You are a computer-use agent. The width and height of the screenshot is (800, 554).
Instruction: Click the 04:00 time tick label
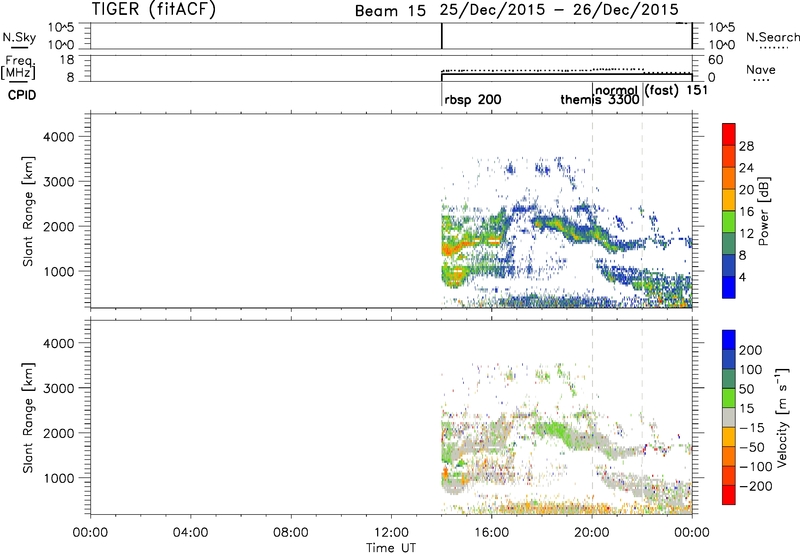[x=191, y=533]
